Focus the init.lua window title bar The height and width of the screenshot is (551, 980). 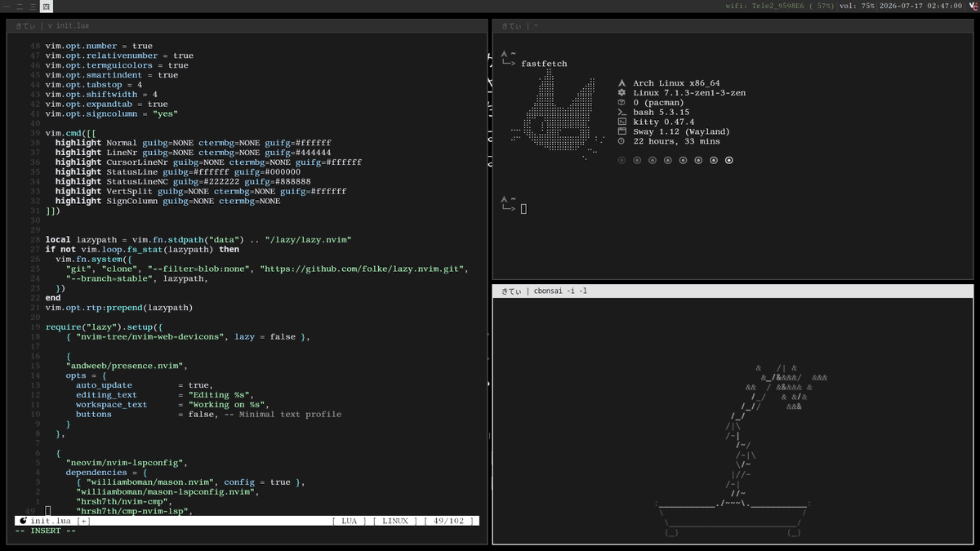[x=247, y=26]
